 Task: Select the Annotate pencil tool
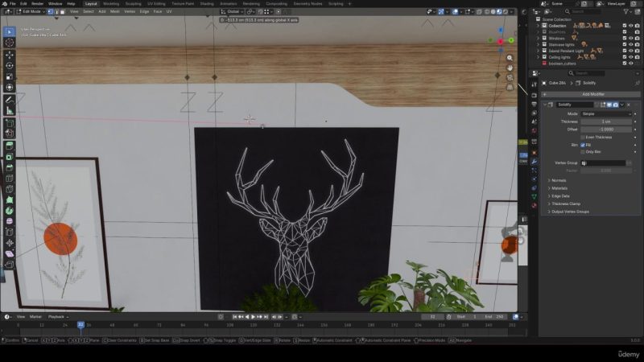point(10,100)
